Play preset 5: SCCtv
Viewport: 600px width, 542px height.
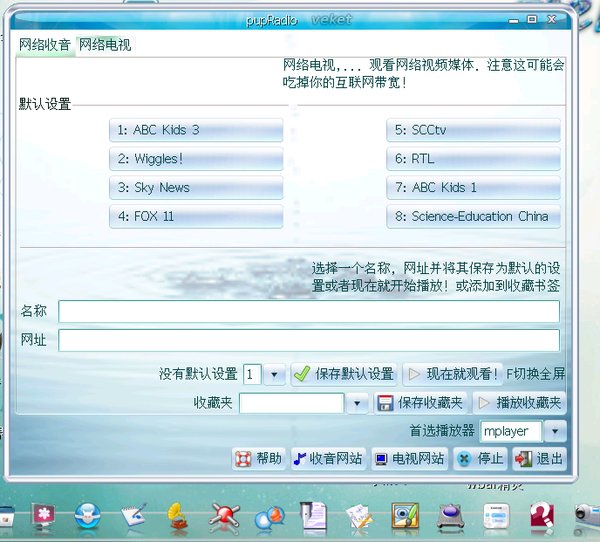(x=473, y=130)
